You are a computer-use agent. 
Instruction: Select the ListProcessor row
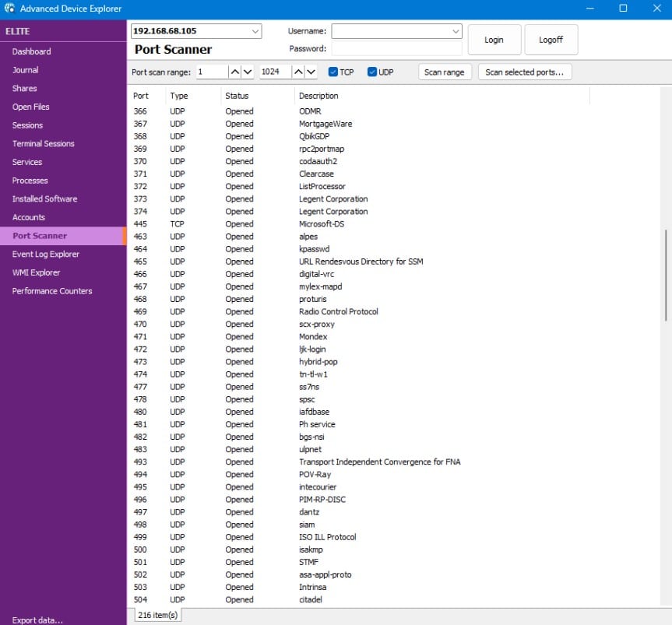coord(359,186)
